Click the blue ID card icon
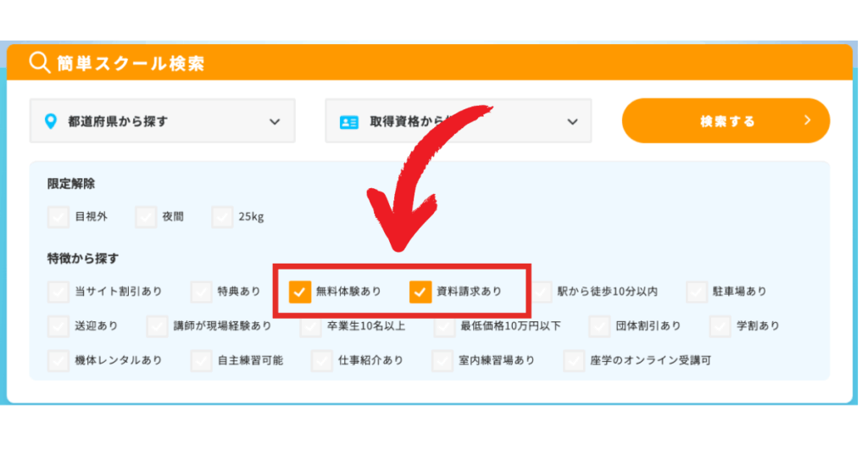The image size is (868, 456). point(348,122)
